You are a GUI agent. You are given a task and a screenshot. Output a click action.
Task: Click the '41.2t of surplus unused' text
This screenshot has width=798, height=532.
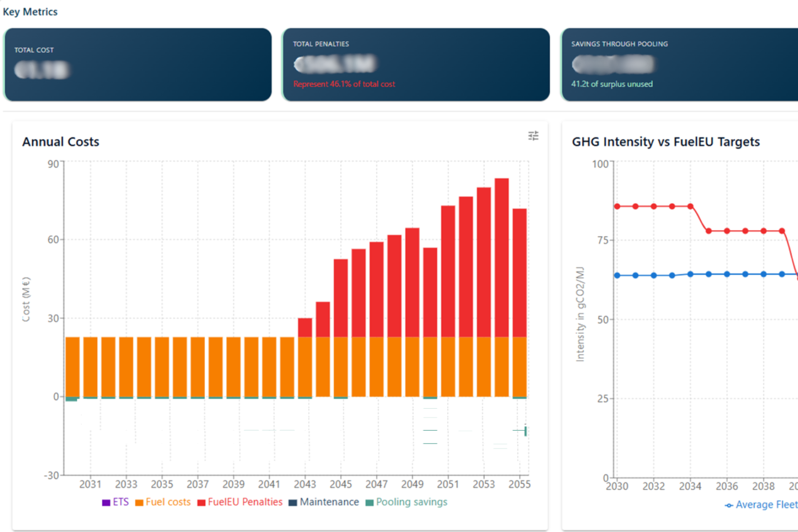tap(611, 84)
